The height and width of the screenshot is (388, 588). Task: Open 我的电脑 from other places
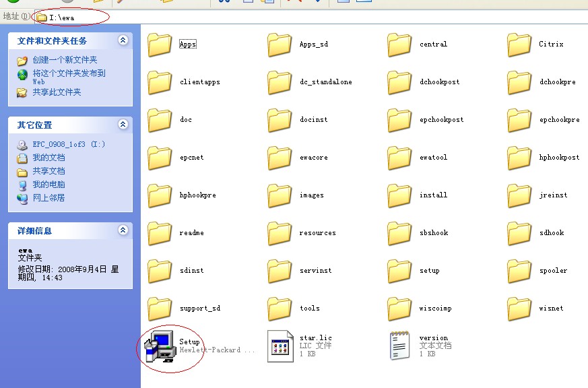(48, 185)
